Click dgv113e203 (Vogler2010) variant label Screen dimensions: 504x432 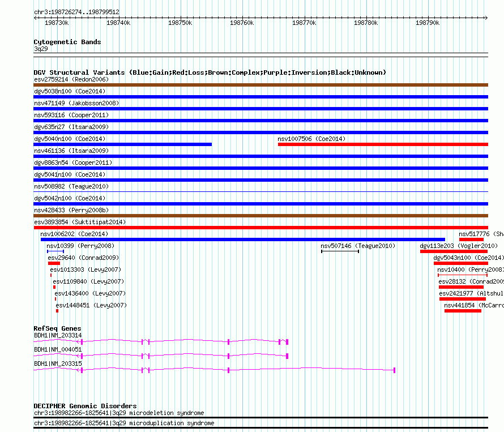(x=459, y=246)
